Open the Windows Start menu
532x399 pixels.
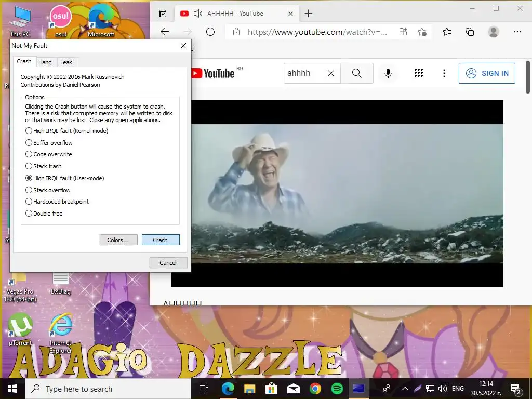12,389
